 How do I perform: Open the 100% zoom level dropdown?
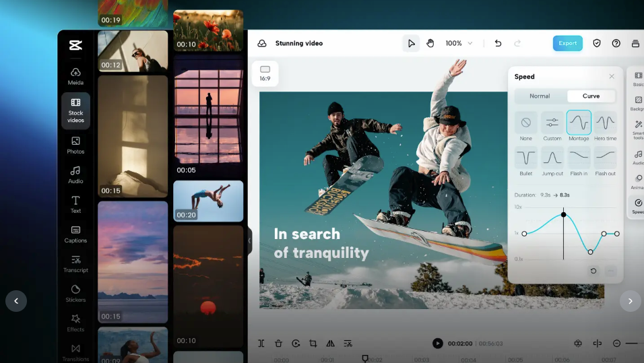[459, 43]
